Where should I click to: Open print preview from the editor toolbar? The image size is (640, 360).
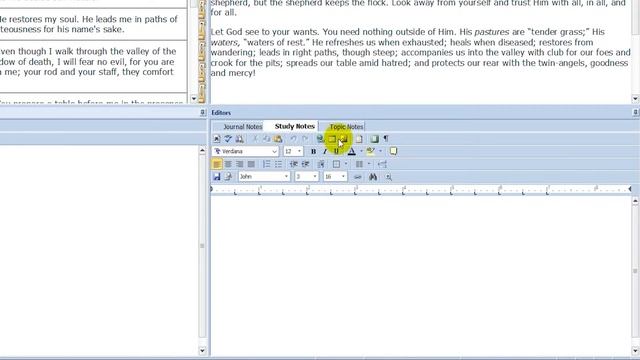point(240,139)
